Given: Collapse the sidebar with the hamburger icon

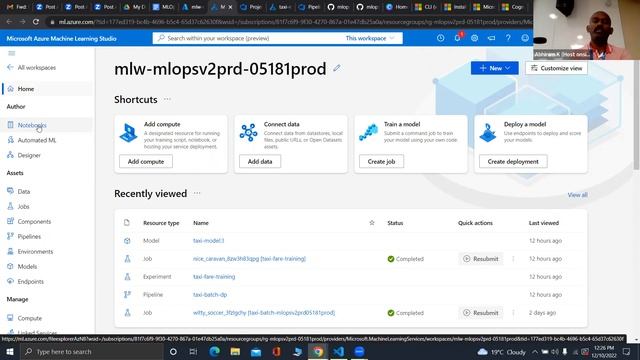Looking at the screenshot, I should [x=11, y=53].
